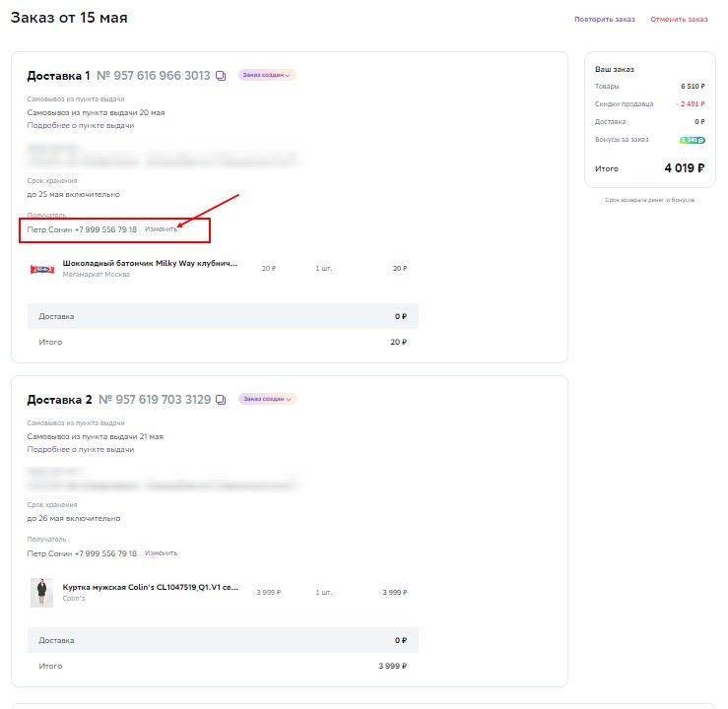
Task: Open the Colin's men's jacket title
Action: [150, 588]
